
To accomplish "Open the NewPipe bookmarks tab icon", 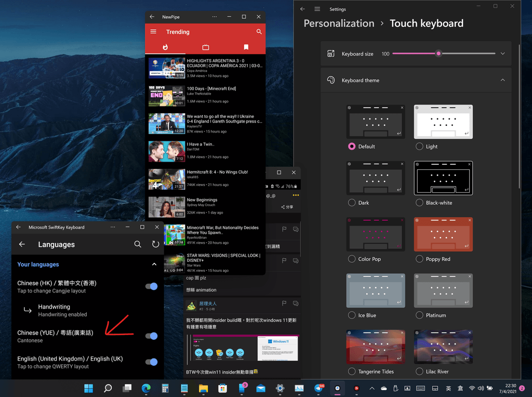I will (x=246, y=47).
